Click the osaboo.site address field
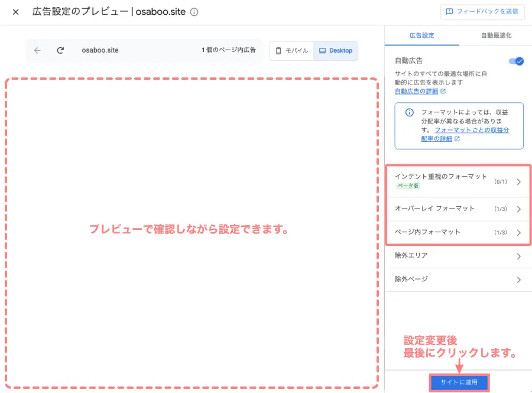Image resolution: width=532 pixels, height=393 pixels. click(x=100, y=51)
